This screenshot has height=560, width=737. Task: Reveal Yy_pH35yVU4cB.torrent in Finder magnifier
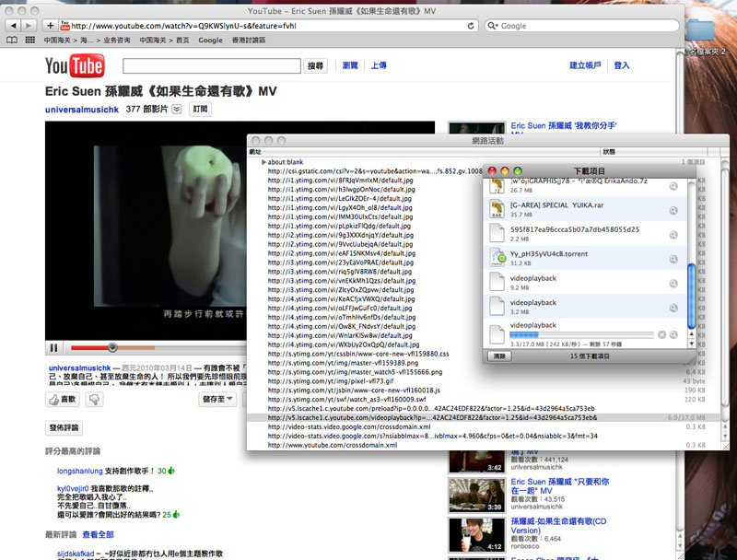tap(674, 259)
